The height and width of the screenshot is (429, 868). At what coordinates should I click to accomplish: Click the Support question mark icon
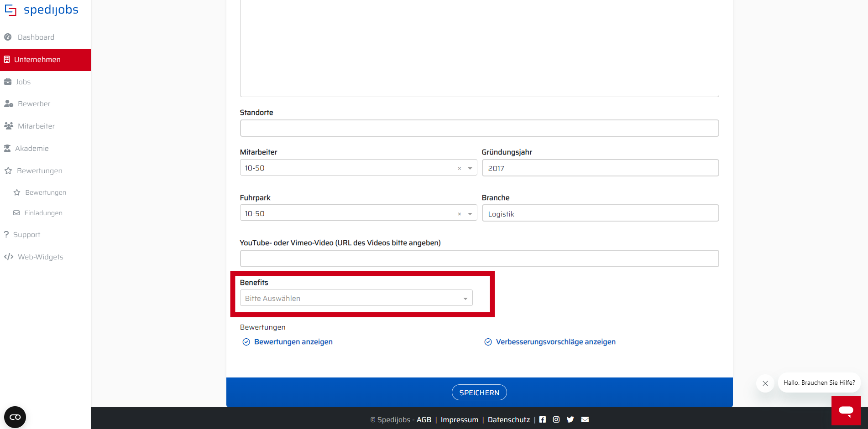(6, 234)
